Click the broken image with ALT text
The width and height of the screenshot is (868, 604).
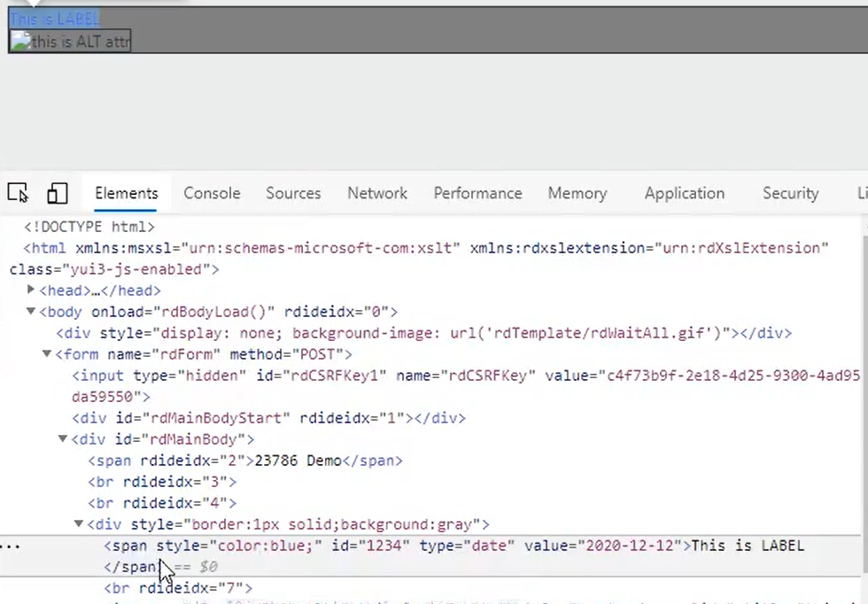pyautogui.click(x=70, y=42)
